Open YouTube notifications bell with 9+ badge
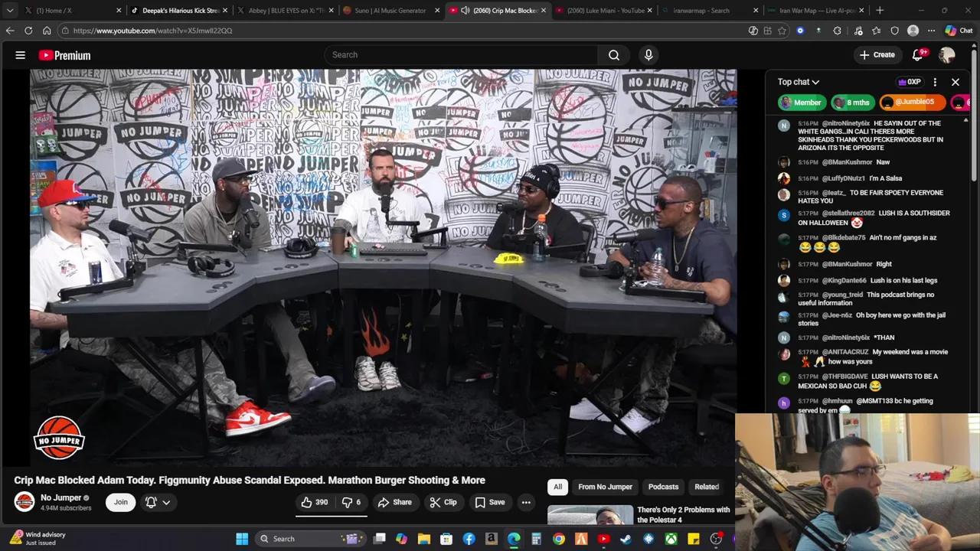Screen dimensions: 980x551 coord(918,55)
